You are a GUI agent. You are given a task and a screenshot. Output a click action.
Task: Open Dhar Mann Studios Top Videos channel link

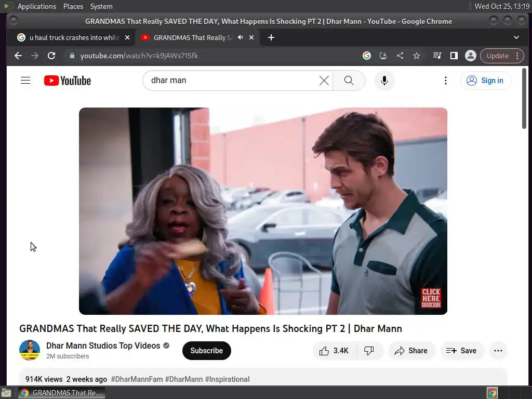(x=103, y=345)
